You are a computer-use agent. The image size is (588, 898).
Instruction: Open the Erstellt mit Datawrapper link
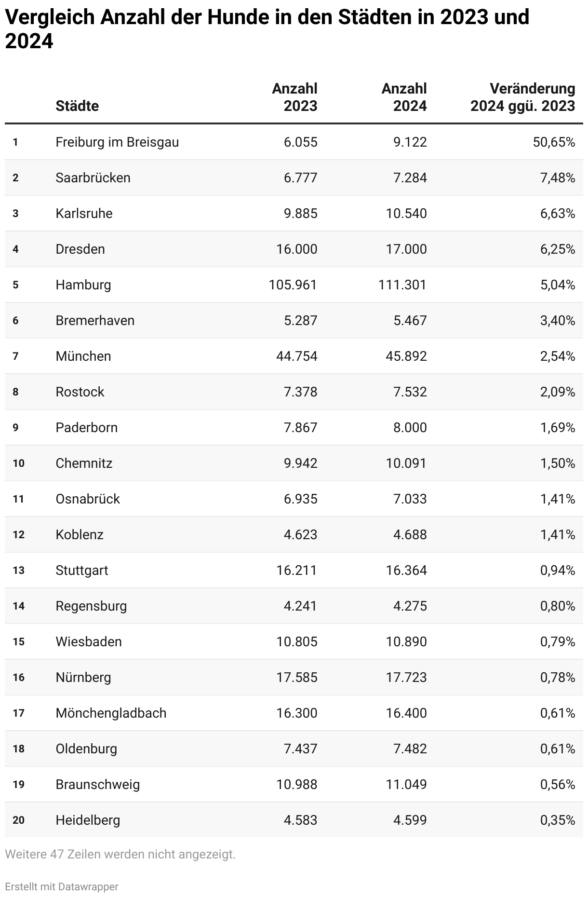61,886
